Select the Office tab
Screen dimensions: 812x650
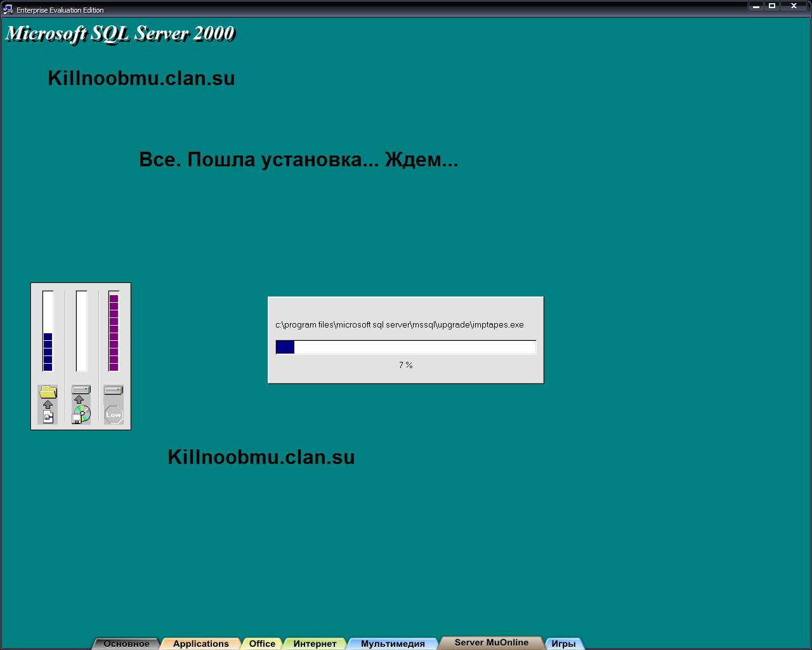pos(262,644)
